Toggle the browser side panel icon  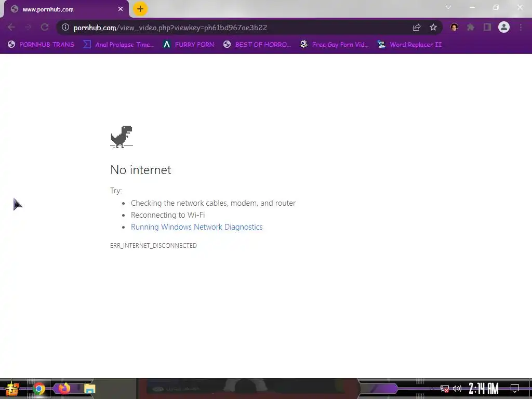[x=487, y=27]
